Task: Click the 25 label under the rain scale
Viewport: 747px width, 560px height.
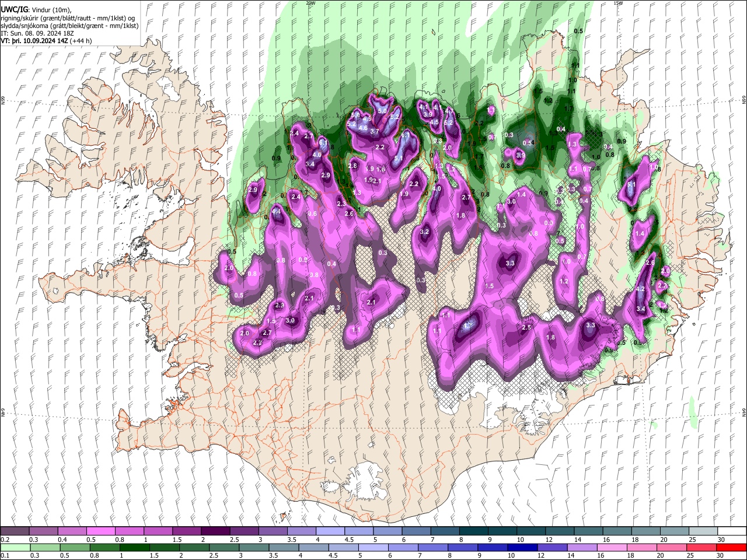Action: (x=690, y=556)
